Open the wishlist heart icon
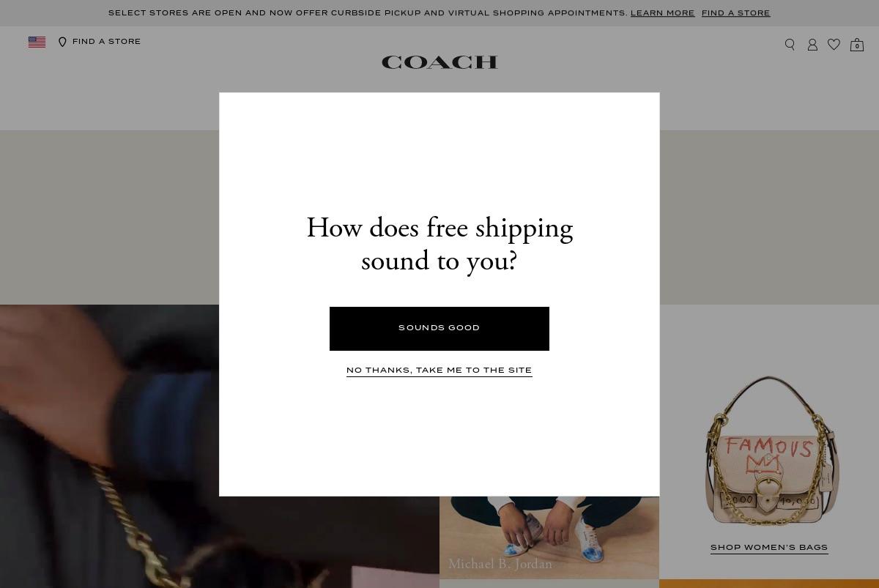Screen dimensions: 879x588 click(x=834, y=45)
